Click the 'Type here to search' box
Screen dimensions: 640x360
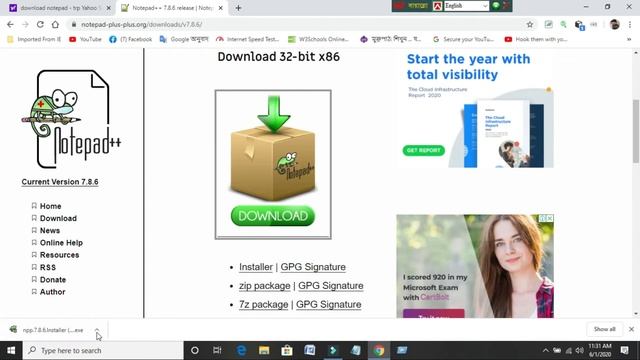(x=103, y=350)
